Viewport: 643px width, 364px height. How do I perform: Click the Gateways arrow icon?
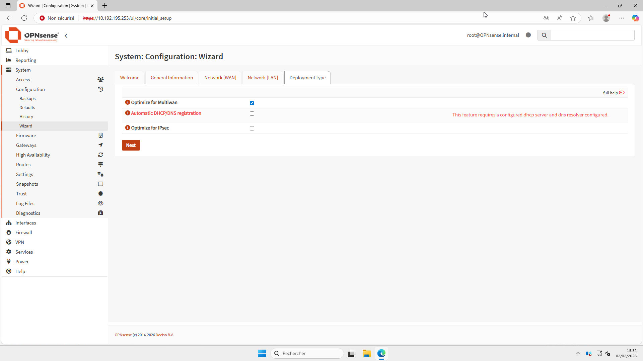pos(100,145)
